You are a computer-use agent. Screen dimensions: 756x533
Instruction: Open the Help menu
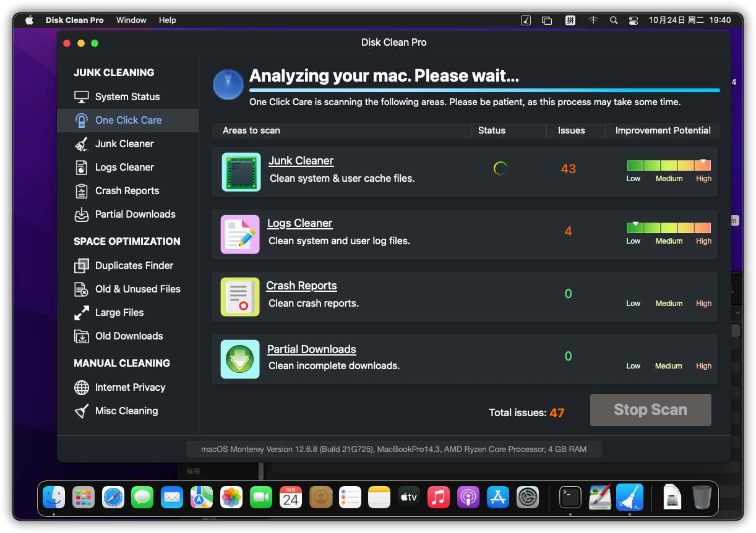167,20
